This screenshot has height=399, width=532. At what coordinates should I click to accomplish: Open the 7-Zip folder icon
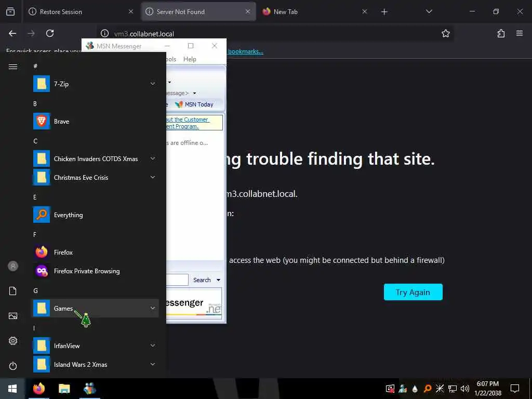42,84
